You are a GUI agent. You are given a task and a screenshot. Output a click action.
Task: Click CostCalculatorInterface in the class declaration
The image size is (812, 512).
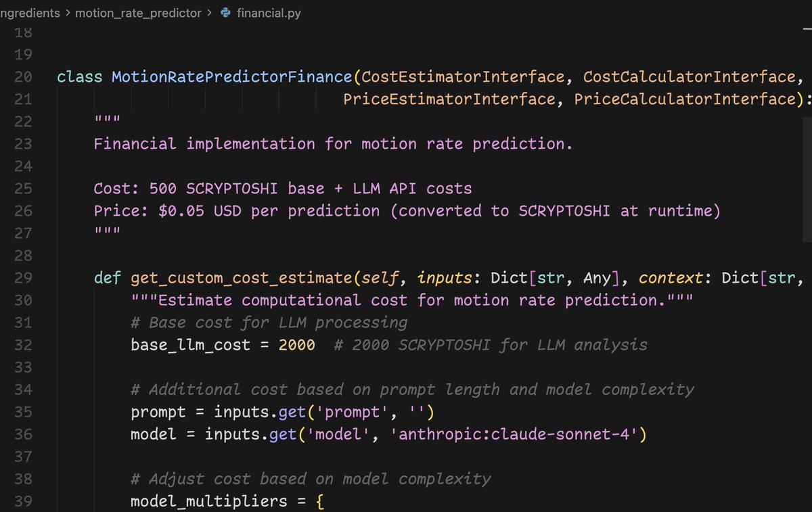pyautogui.click(x=689, y=77)
